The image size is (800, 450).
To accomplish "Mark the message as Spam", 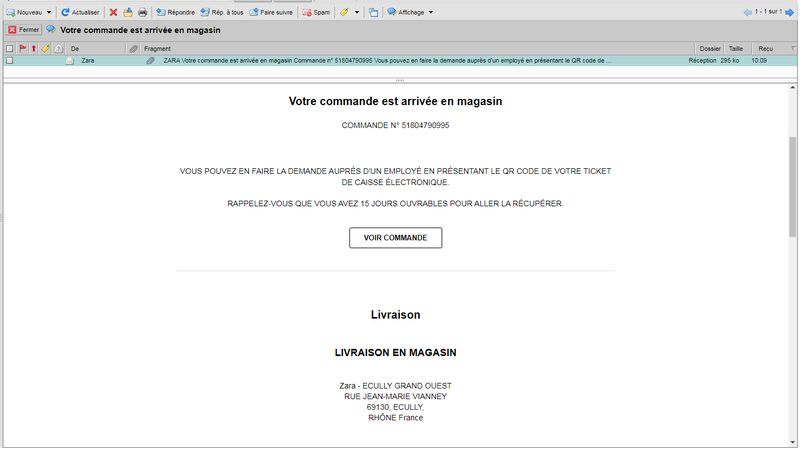I will 316,12.
